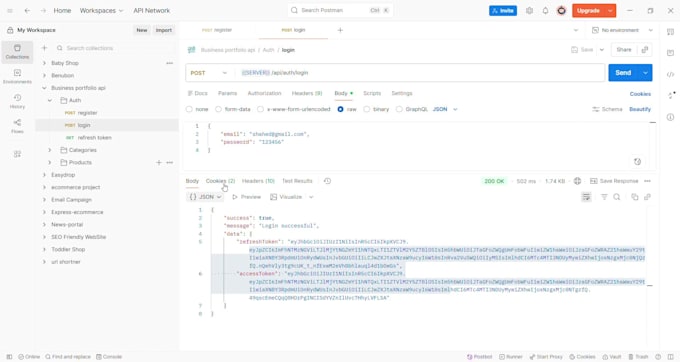Expand the Categories folder

coord(50,150)
